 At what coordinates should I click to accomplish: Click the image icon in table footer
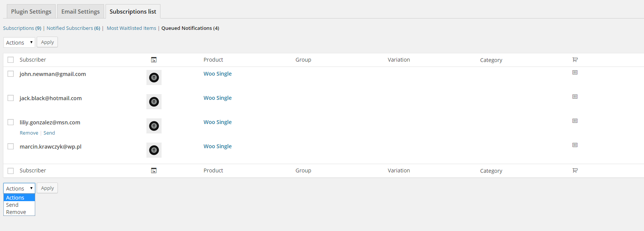(154, 171)
